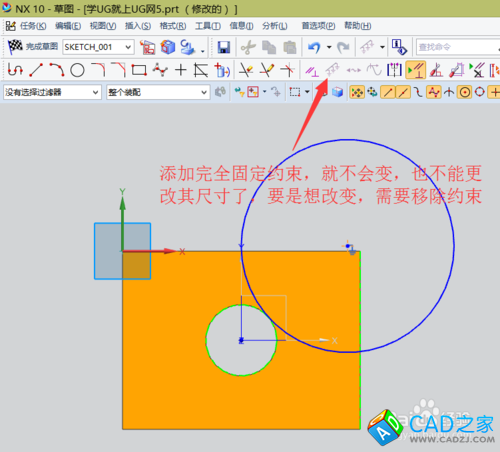500x452 pixels.
Task: Click the Undo arrow icon
Action: click(x=314, y=47)
